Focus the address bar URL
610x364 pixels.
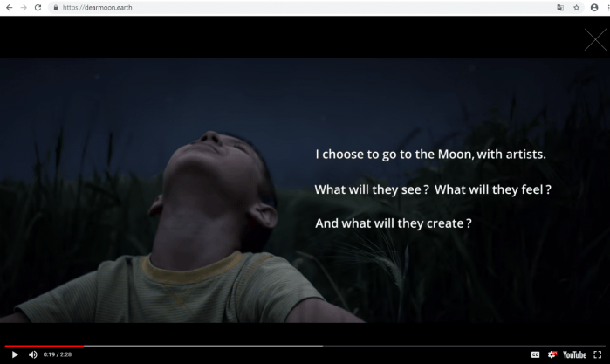(97, 7)
